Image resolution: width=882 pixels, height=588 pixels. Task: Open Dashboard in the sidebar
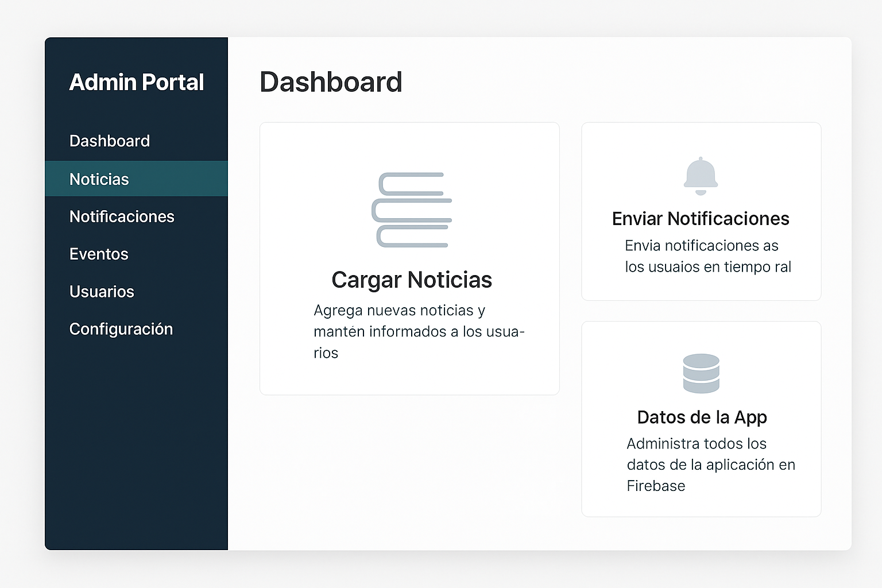[x=110, y=141]
